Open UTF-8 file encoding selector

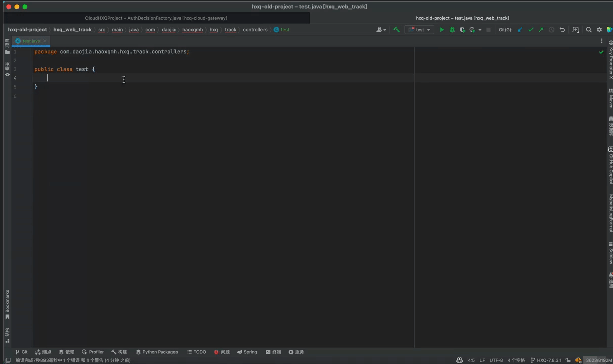click(x=496, y=360)
